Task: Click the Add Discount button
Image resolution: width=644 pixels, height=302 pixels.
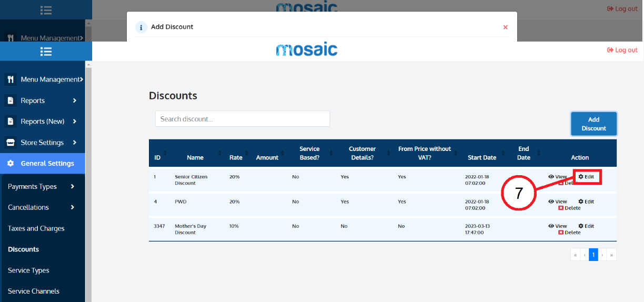Action: pos(593,124)
